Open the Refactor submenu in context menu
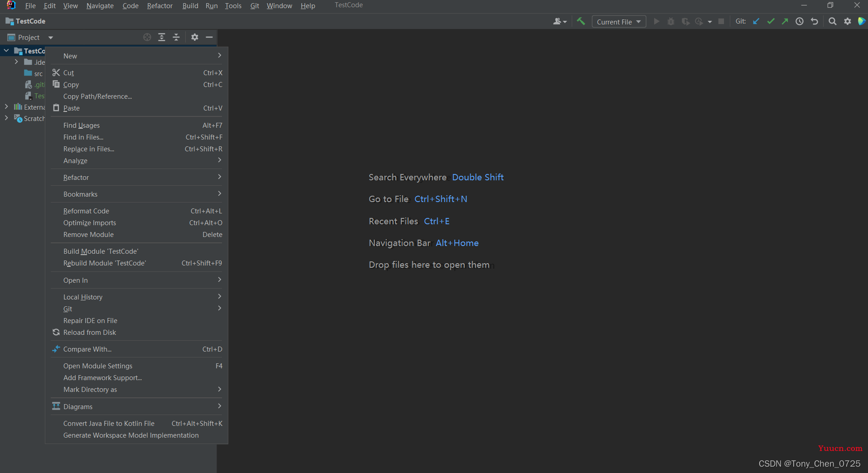This screenshot has width=868, height=473. pos(136,177)
